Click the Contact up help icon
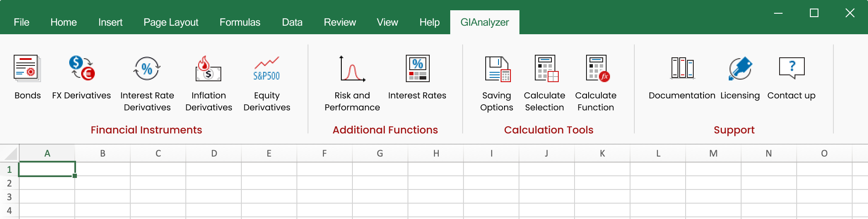This screenshot has width=868, height=219. click(x=791, y=68)
